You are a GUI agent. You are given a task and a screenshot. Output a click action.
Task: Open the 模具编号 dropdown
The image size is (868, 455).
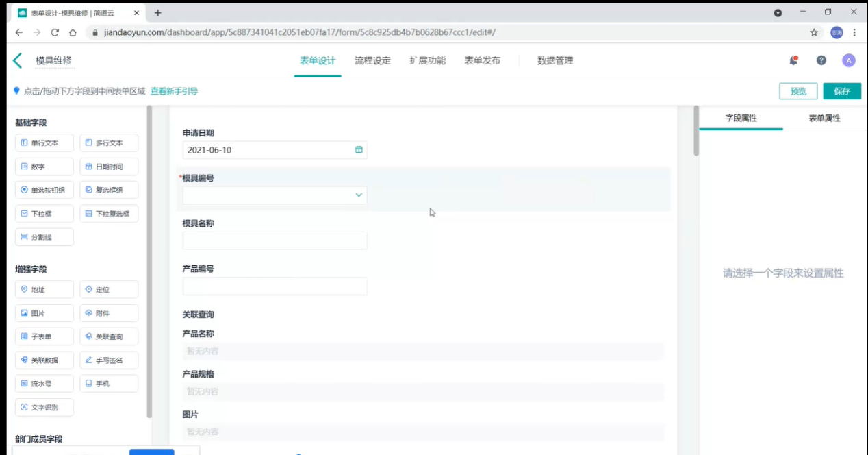[x=358, y=195]
